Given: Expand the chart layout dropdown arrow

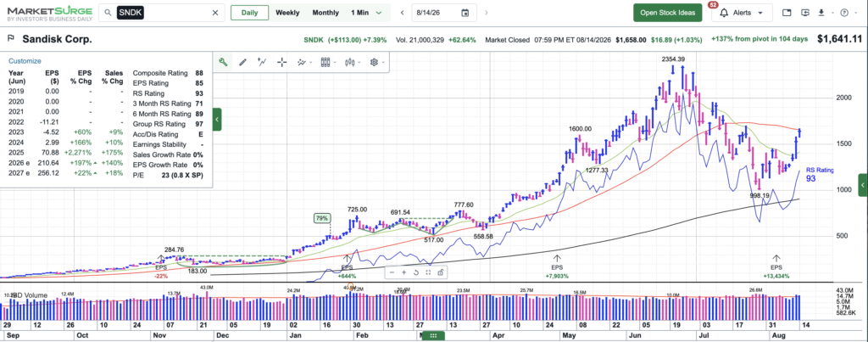Looking at the screenshot, I should point(335,63).
